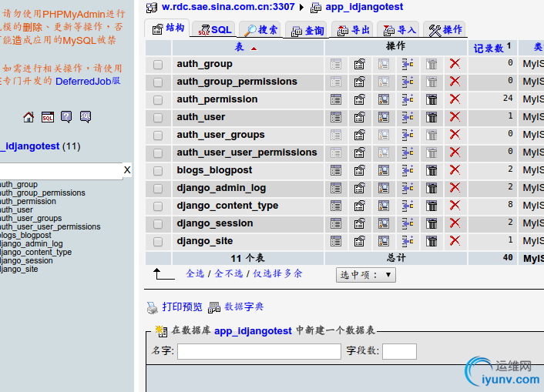Viewport: 544px width, 392px height.
Task: Switch to the 结构 tab
Action: click(168, 28)
